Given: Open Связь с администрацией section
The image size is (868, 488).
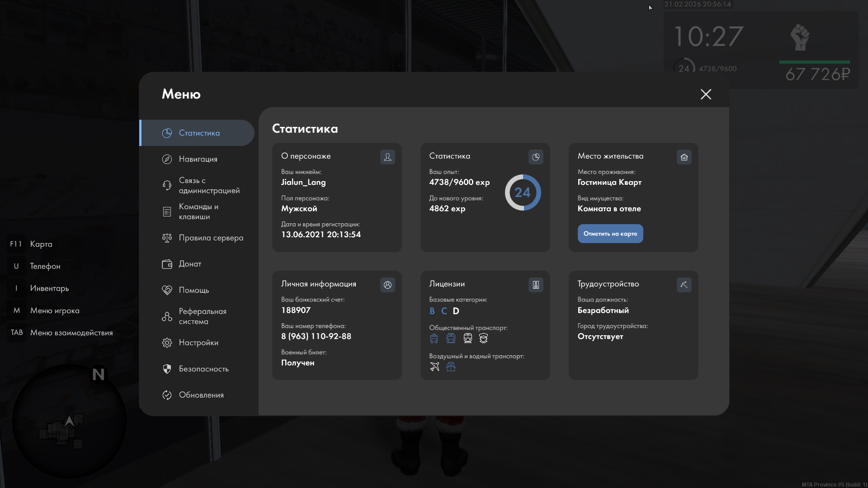Looking at the screenshot, I should tap(209, 185).
